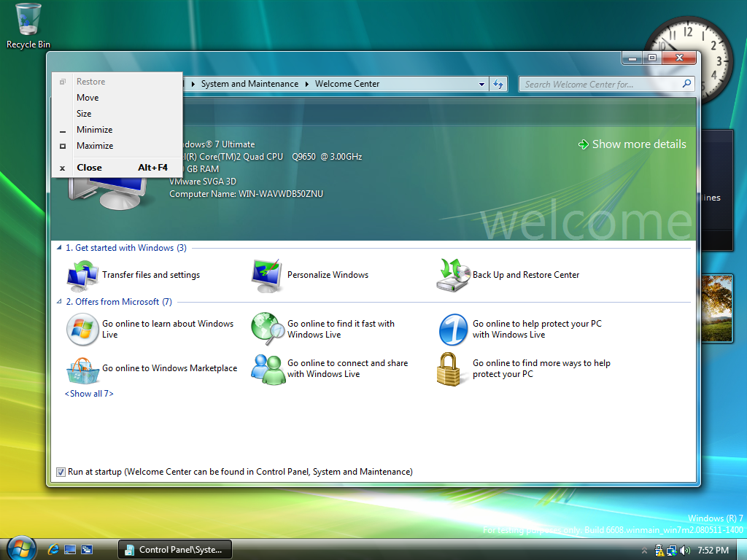Image resolution: width=747 pixels, height=560 pixels.
Task: Open Internet Explorer from Quick Launch
Action: pyautogui.click(x=53, y=549)
